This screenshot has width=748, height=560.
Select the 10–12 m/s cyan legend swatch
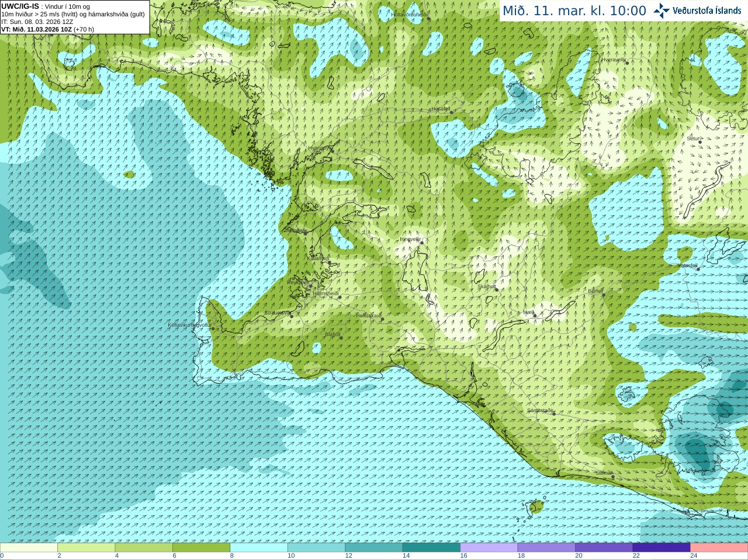[316, 548]
